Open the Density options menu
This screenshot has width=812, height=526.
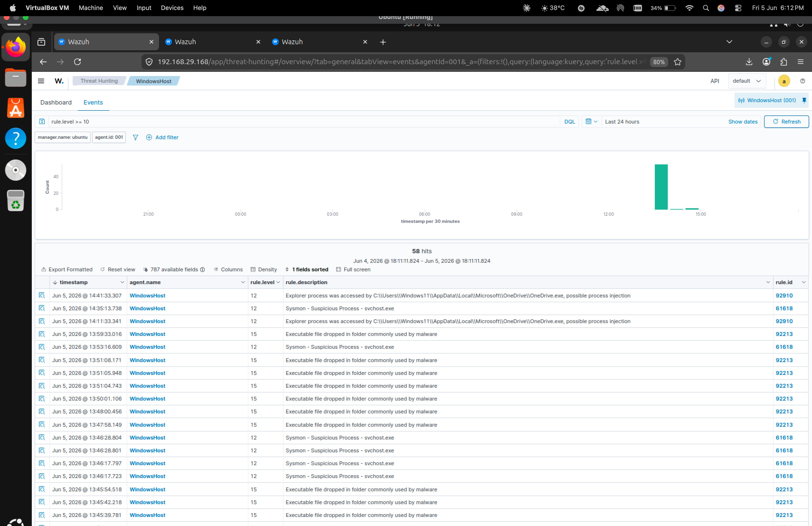click(x=264, y=269)
